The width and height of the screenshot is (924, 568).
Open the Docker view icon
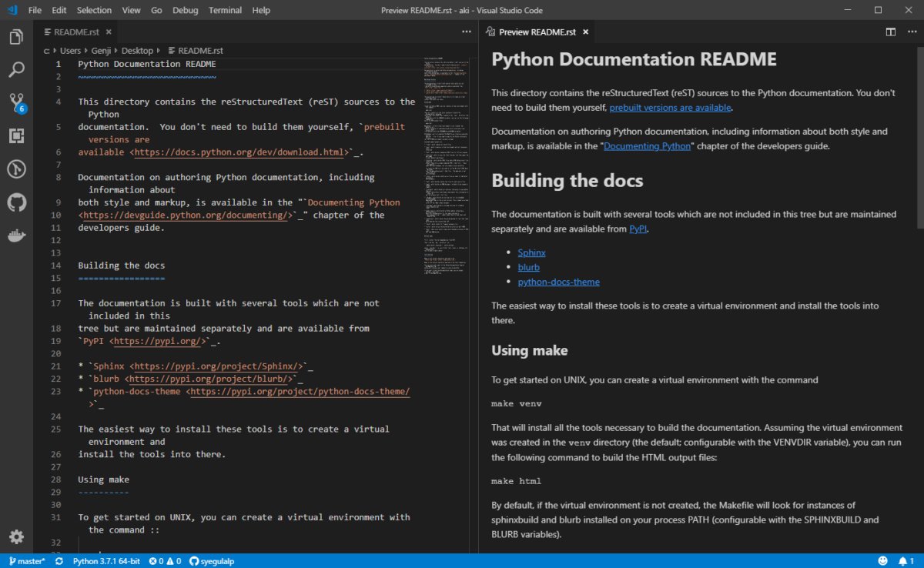pyautogui.click(x=16, y=236)
